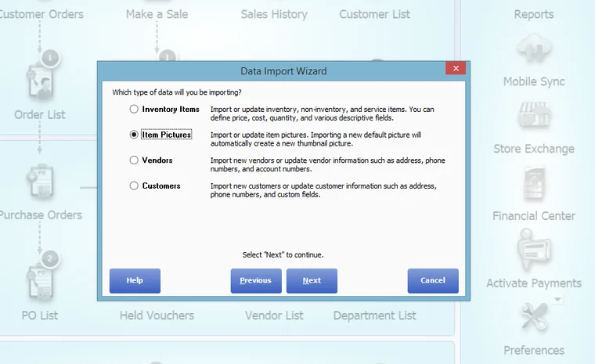595x364 pixels.
Task: Click the Help button in wizard
Action: point(135,281)
